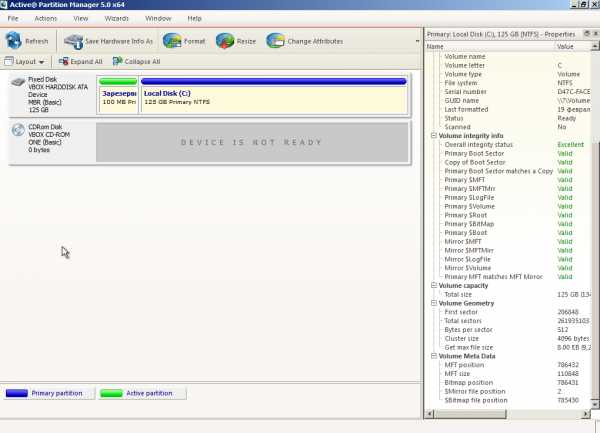The image size is (600, 433).
Task: Select the Fixed Disk hard drive icon
Action: pos(18,81)
